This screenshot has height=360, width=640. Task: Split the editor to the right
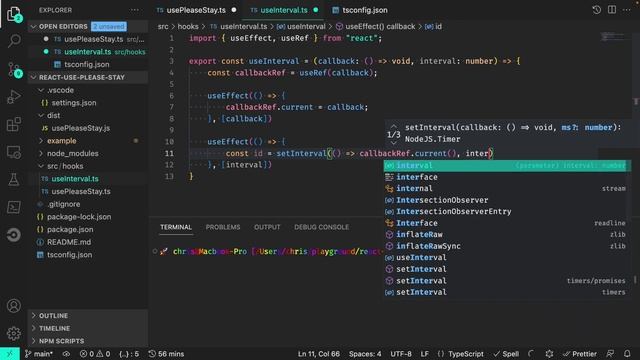(x=611, y=10)
